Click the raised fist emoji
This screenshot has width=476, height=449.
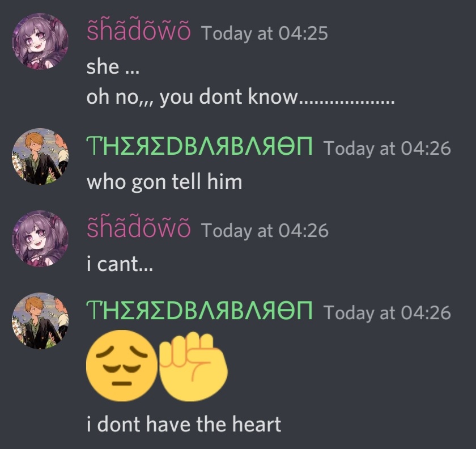tap(193, 366)
